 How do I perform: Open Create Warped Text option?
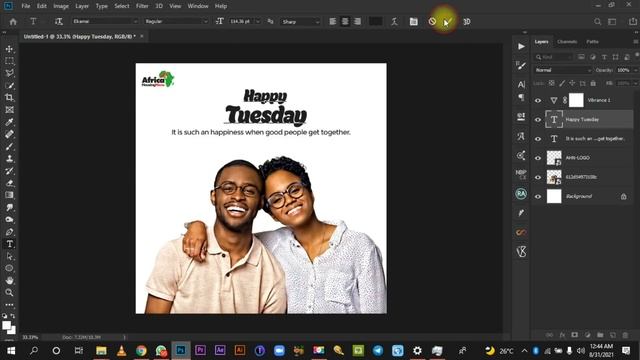[x=394, y=22]
